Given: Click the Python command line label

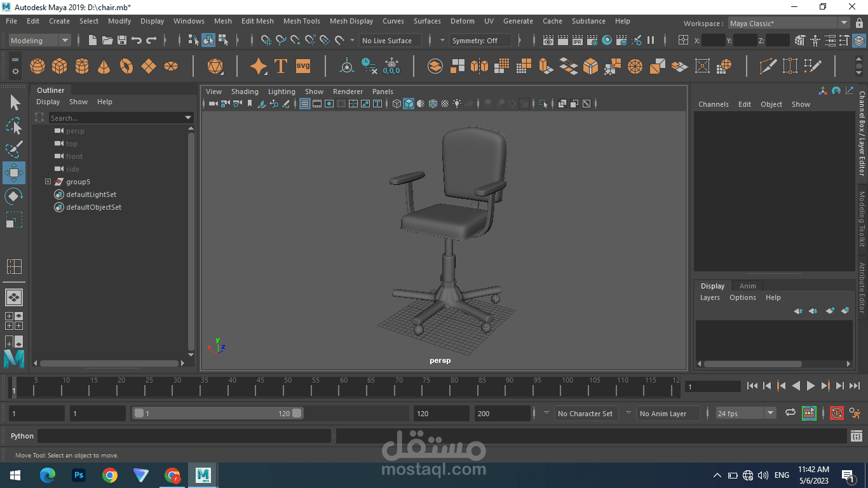Looking at the screenshot, I should [x=22, y=436].
